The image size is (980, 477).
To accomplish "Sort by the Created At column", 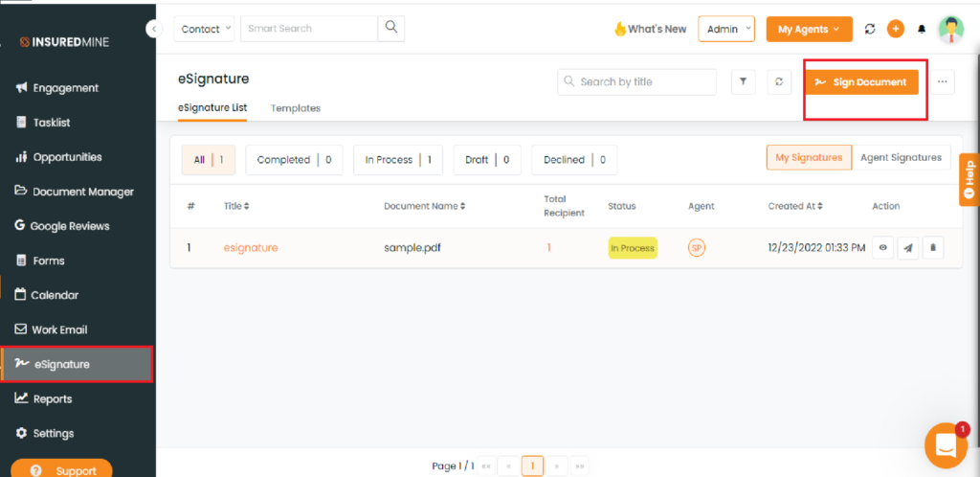I will (795, 206).
